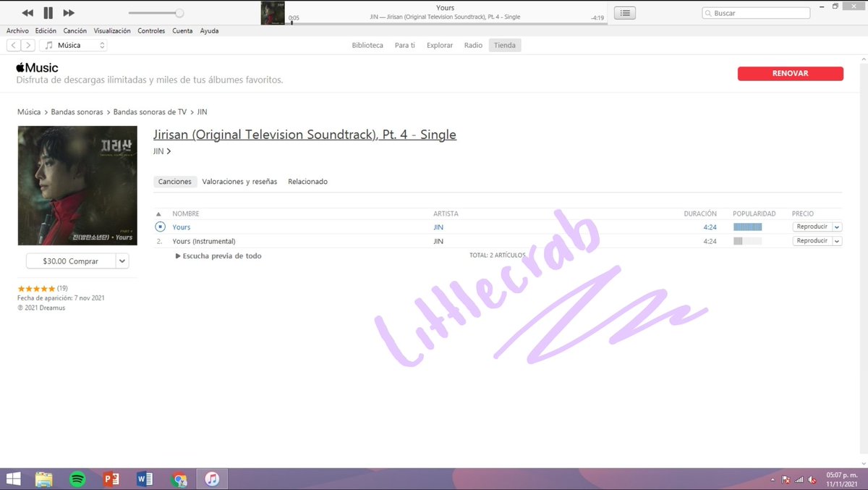Open Spotify from the taskbar
Screen dimensions: 868x490
tap(77, 479)
